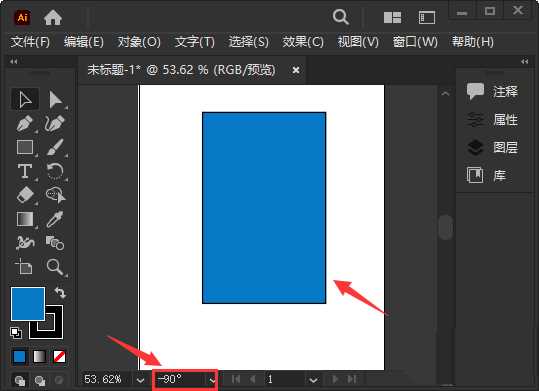
Task: Set paint mode to None
Action: click(x=59, y=357)
